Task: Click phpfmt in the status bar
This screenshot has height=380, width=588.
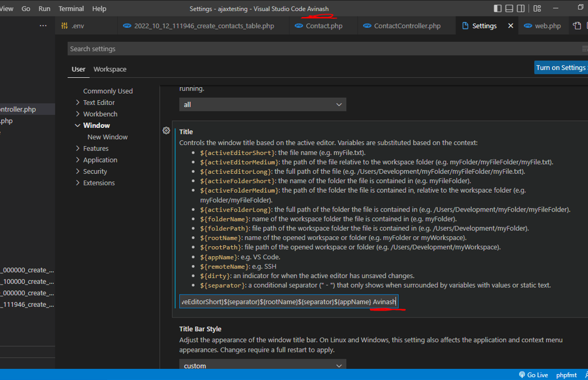Action: 566,375
